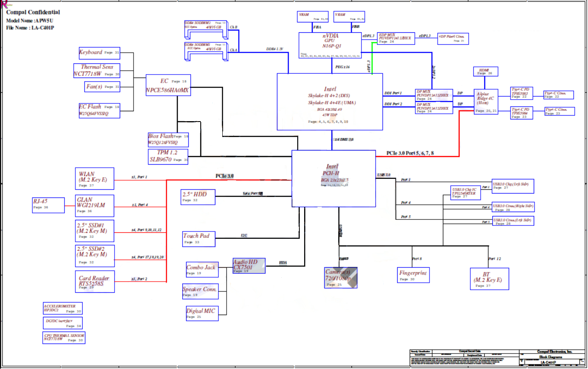Click the TPM 1.2 SLB9670 block
588x369 pixels.
pos(168,156)
